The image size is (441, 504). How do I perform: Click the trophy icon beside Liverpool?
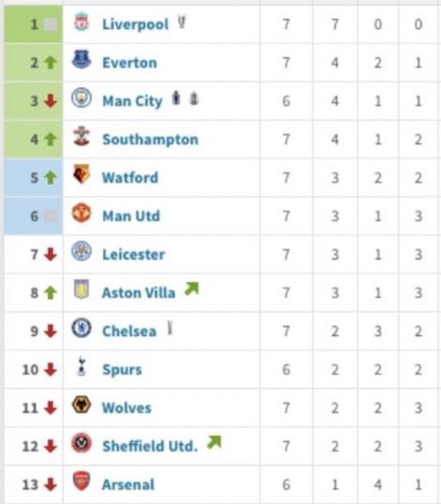pyautogui.click(x=182, y=22)
